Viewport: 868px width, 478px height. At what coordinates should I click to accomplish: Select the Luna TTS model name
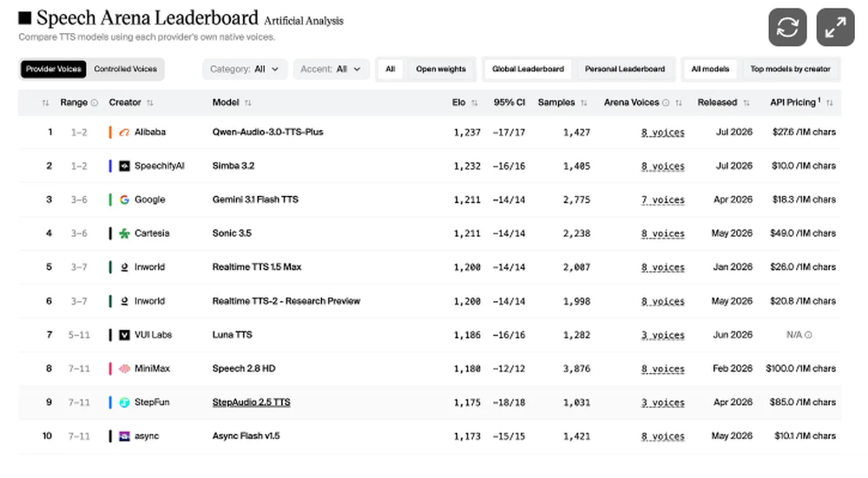pos(232,335)
